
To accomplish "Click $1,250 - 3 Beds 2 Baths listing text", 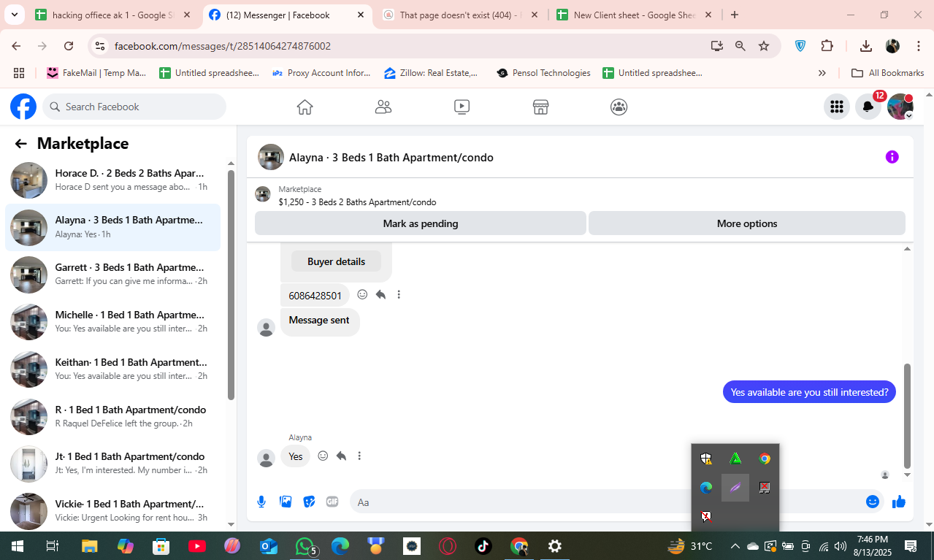I will tap(357, 202).
